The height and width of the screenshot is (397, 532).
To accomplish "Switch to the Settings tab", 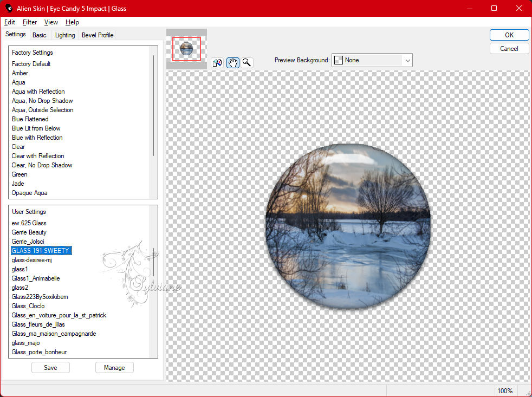I will (16, 34).
